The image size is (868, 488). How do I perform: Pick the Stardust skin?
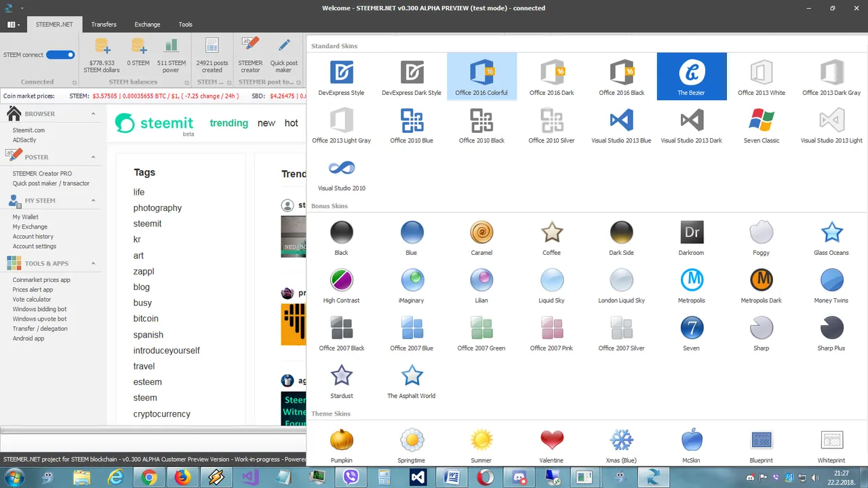click(x=341, y=380)
